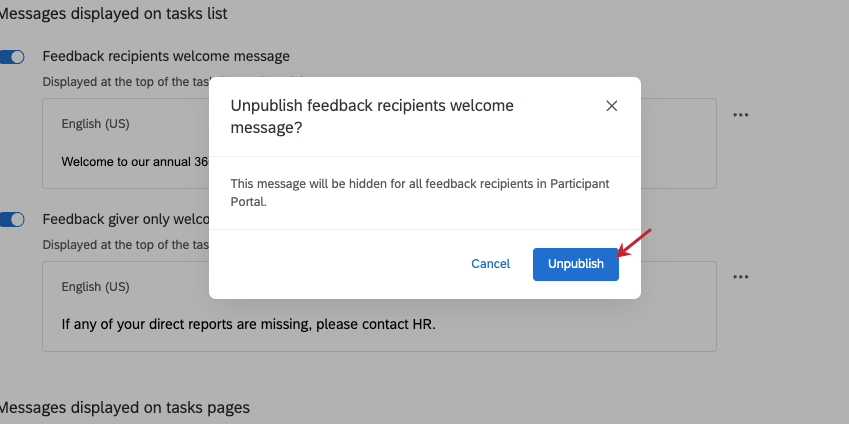849x424 pixels.
Task: Click the "Messages displayed on tasks pages" heading
Action: [124, 408]
